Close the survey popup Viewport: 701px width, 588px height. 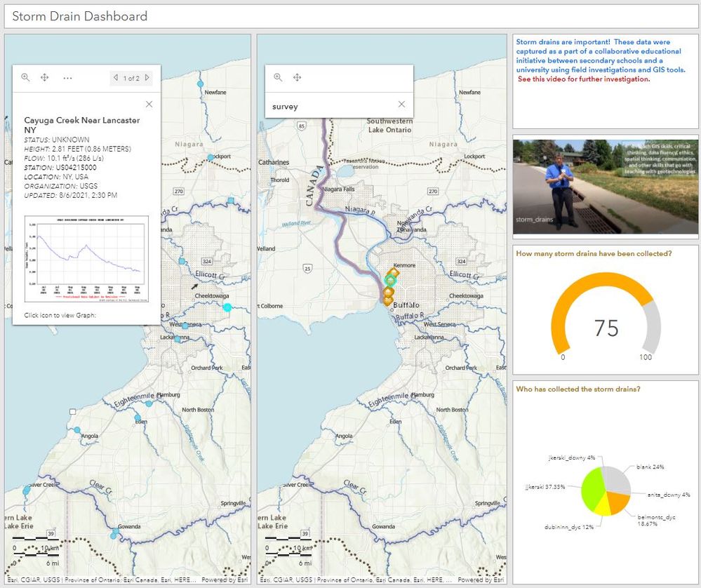click(401, 104)
